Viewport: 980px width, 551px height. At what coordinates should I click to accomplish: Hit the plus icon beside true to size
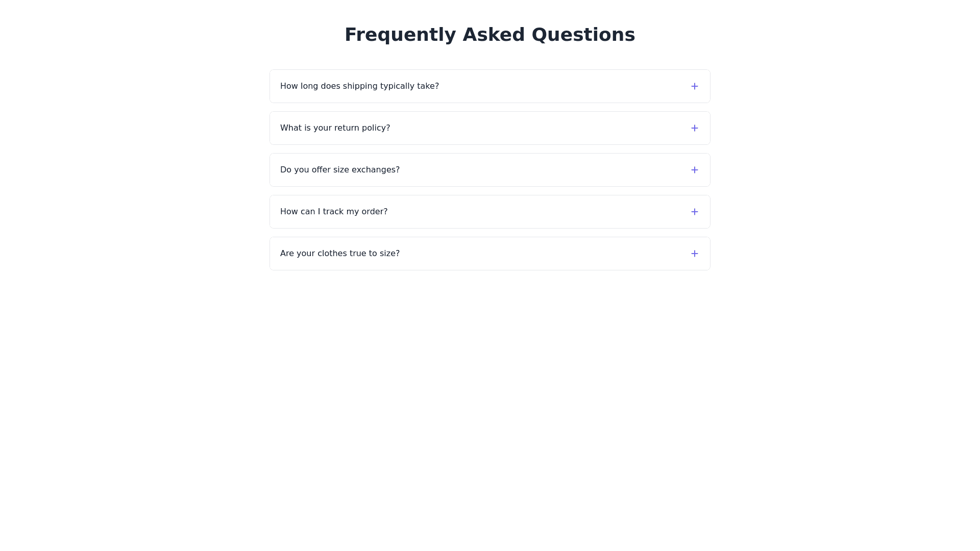pos(694,254)
